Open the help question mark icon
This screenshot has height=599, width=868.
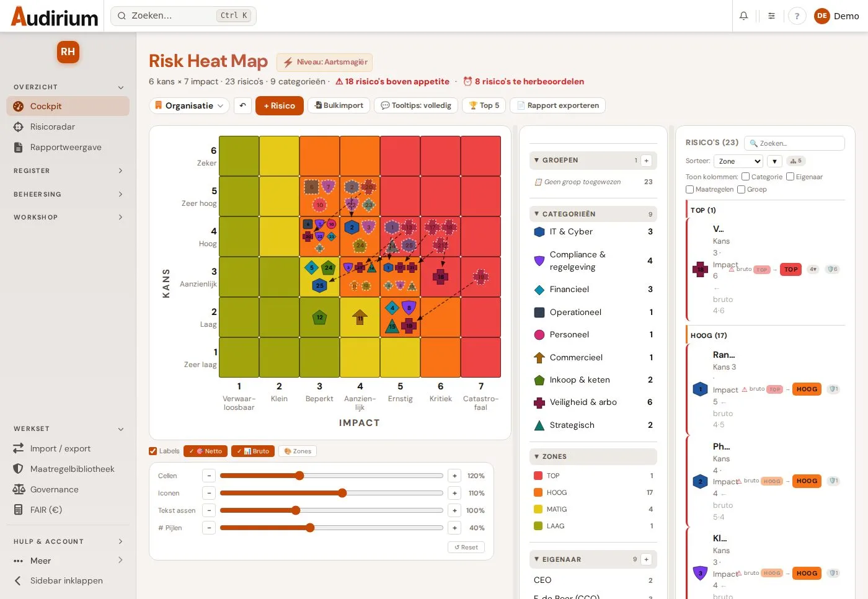click(x=797, y=16)
